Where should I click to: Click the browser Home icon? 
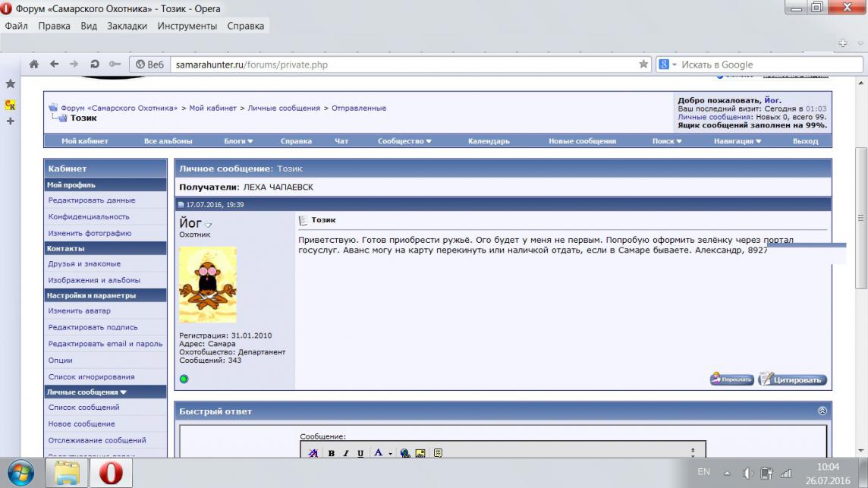33,65
